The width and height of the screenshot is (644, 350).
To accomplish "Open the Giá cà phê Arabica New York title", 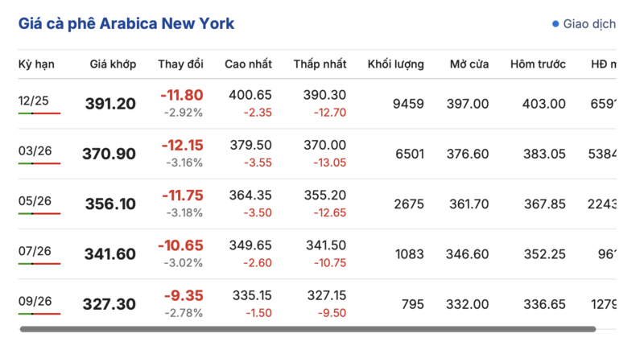I will 126,24.
